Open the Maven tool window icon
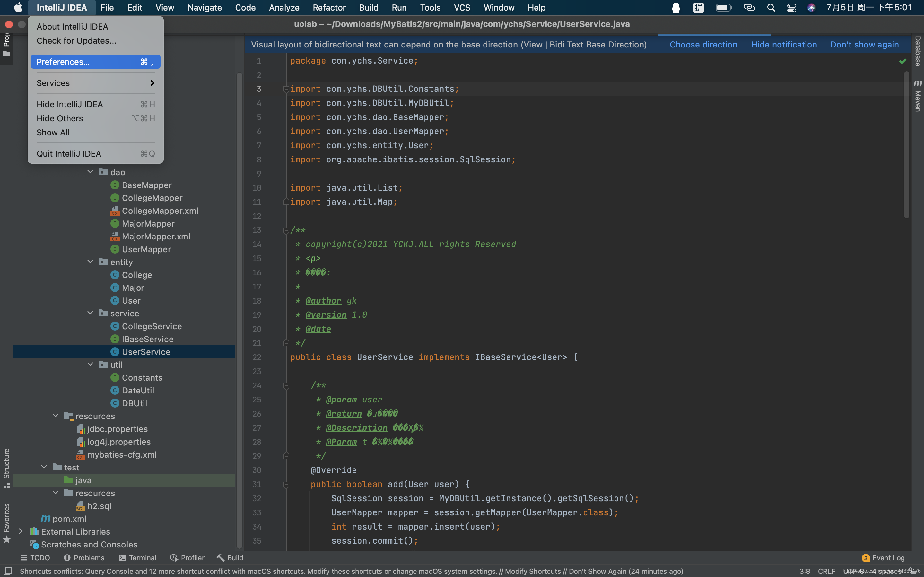 click(x=918, y=95)
